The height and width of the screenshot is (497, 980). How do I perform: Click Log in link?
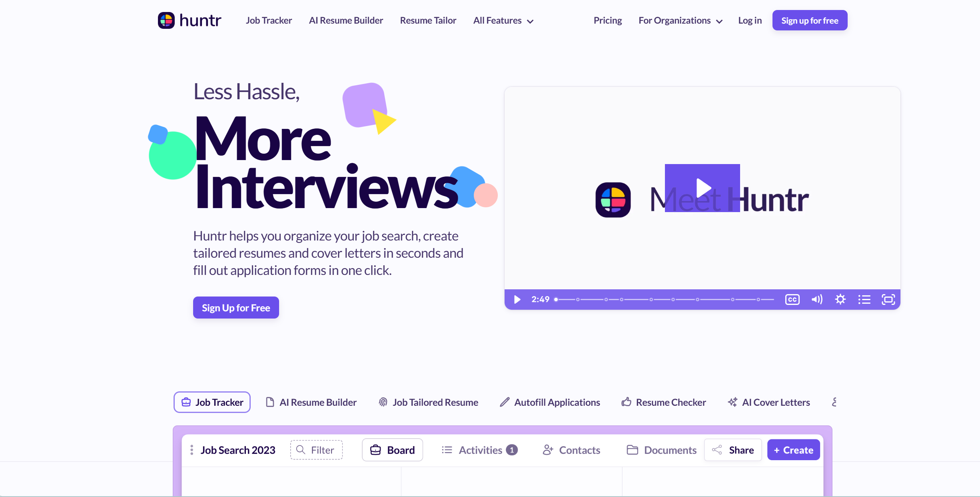[750, 20]
